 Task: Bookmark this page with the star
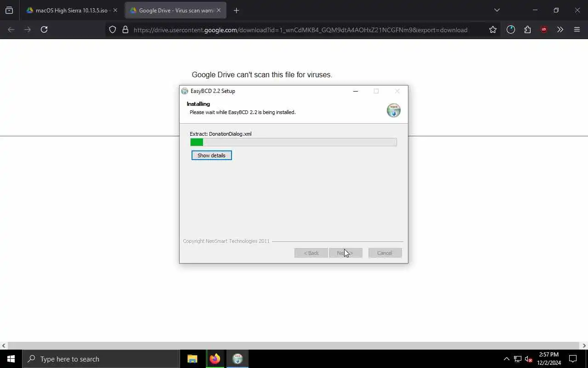click(x=493, y=29)
